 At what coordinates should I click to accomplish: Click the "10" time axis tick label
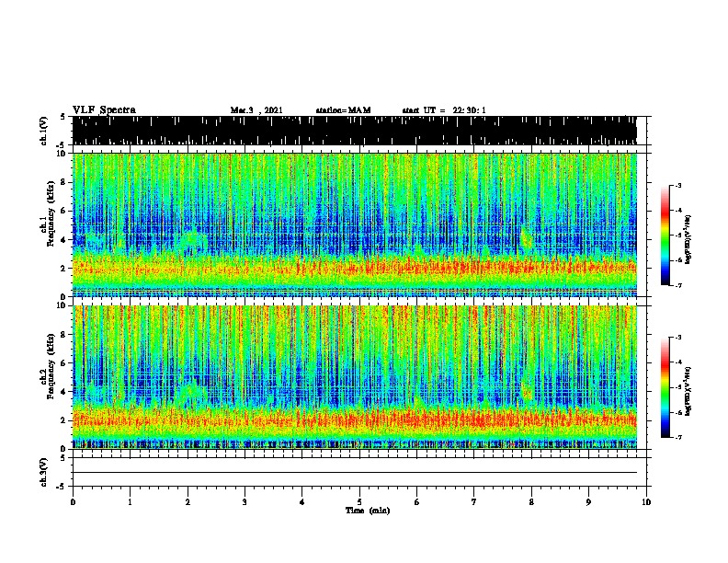click(646, 502)
